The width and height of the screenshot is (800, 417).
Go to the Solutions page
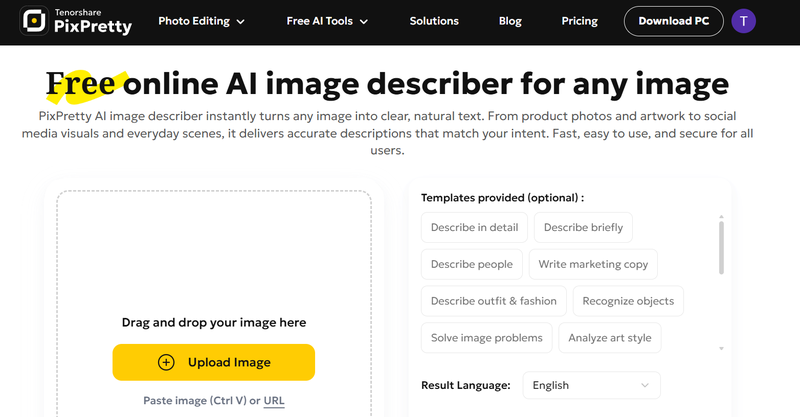pos(434,21)
